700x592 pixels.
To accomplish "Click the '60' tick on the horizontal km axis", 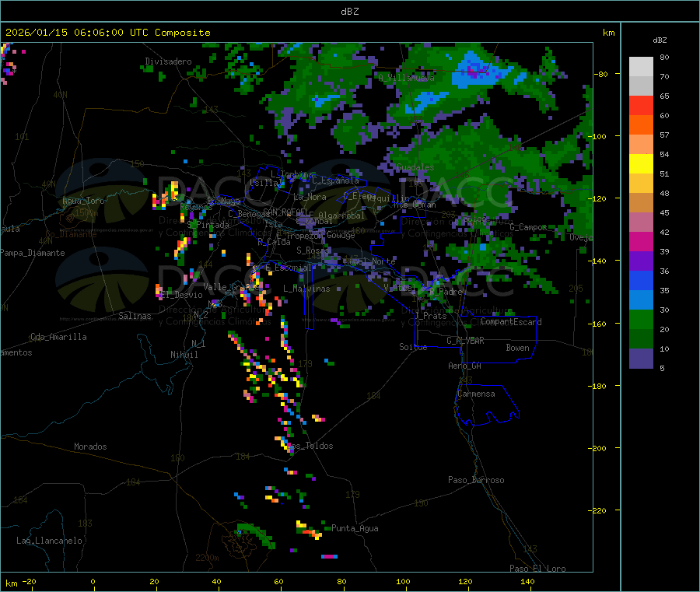I will tap(278, 581).
